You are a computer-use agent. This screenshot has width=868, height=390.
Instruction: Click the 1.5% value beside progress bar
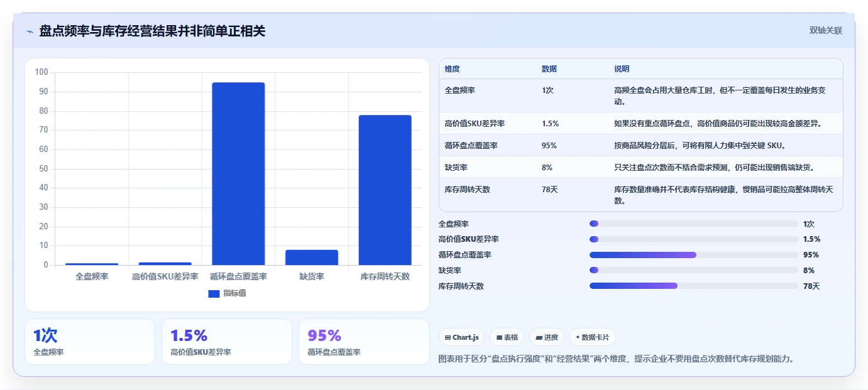[x=811, y=239]
